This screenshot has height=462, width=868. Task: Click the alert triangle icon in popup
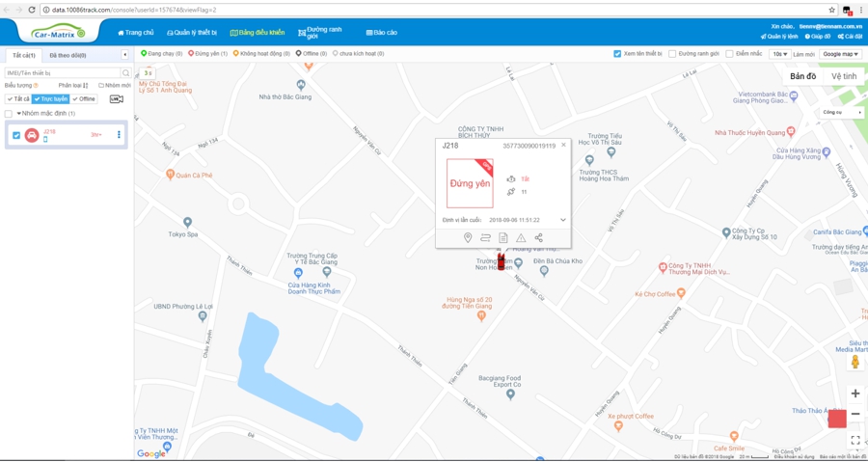click(x=521, y=237)
